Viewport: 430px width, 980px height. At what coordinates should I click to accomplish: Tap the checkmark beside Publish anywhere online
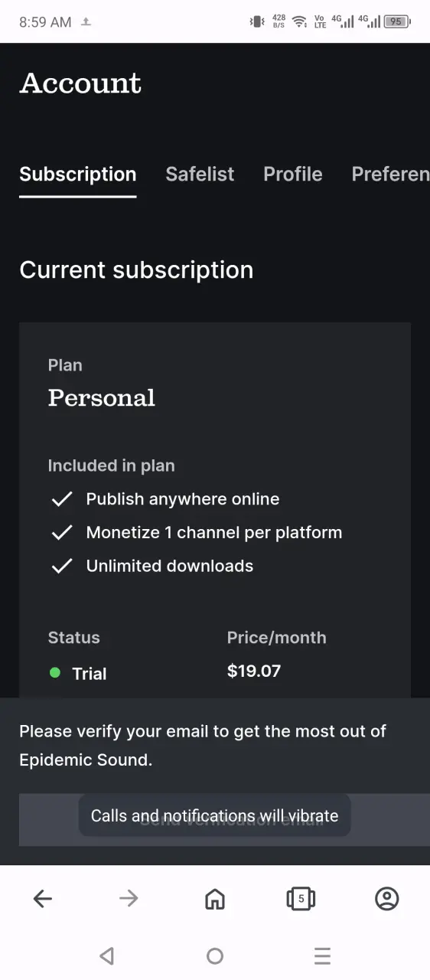(x=61, y=499)
